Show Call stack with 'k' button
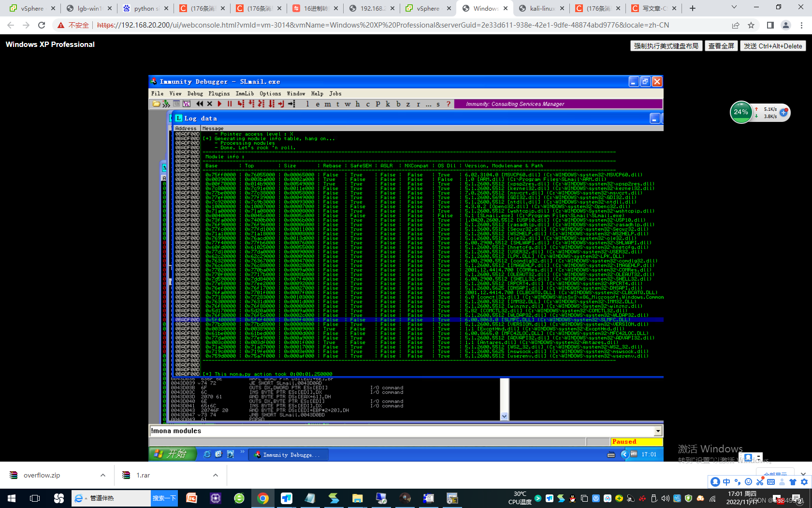This screenshot has height=508, width=812. tap(388, 104)
